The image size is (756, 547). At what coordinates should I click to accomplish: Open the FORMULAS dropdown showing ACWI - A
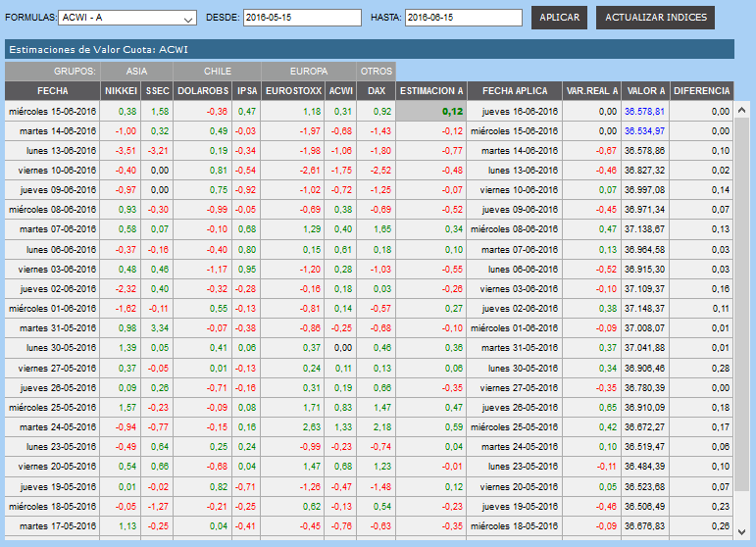(127, 18)
